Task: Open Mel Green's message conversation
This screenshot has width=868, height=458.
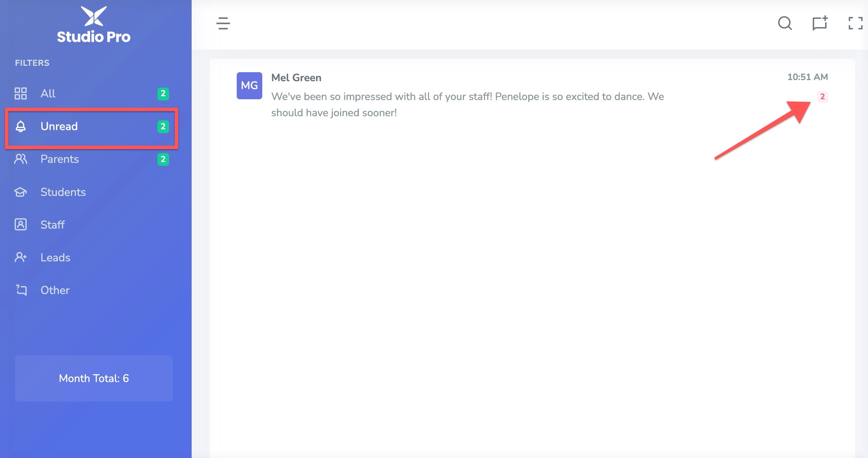Action: (532, 95)
